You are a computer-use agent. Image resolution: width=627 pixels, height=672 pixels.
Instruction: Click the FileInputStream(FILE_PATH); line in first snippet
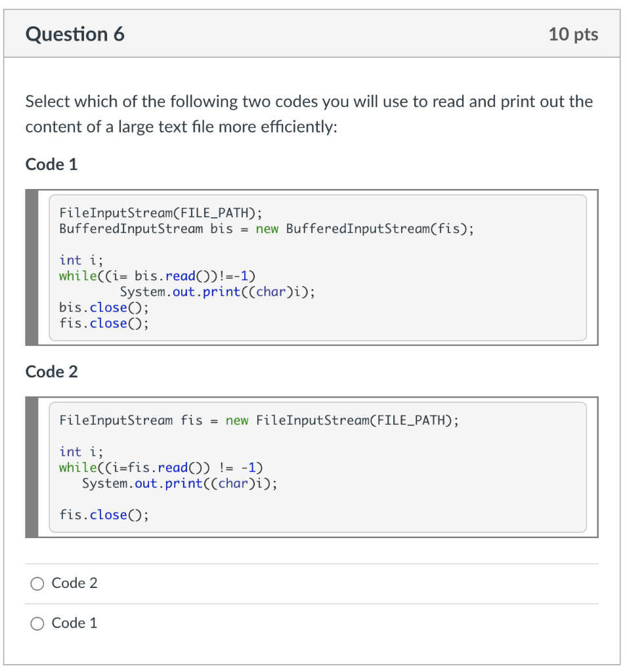click(x=160, y=213)
